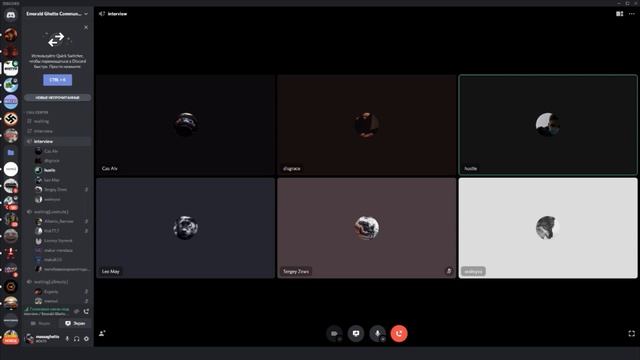Open User Settings gear icon
The width and height of the screenshot is (640, 360).
[x=86, y=339]
